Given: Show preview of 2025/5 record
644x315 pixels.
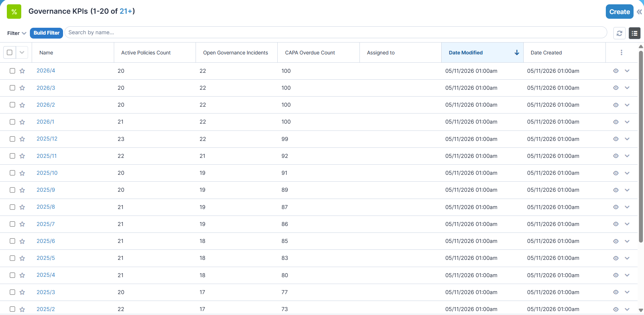Looking at the screenshot, I should [x=616, y=258].
